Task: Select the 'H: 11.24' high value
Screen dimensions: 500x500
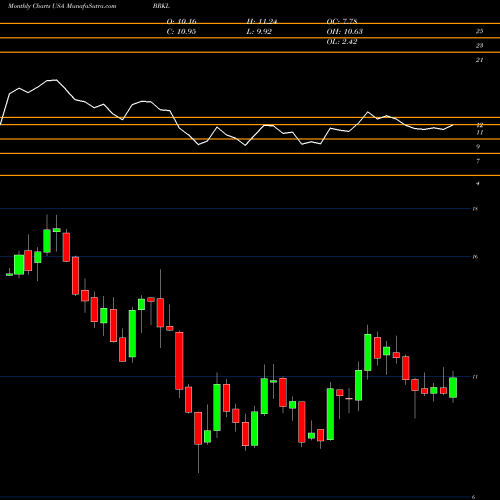Action: (262, 21)
